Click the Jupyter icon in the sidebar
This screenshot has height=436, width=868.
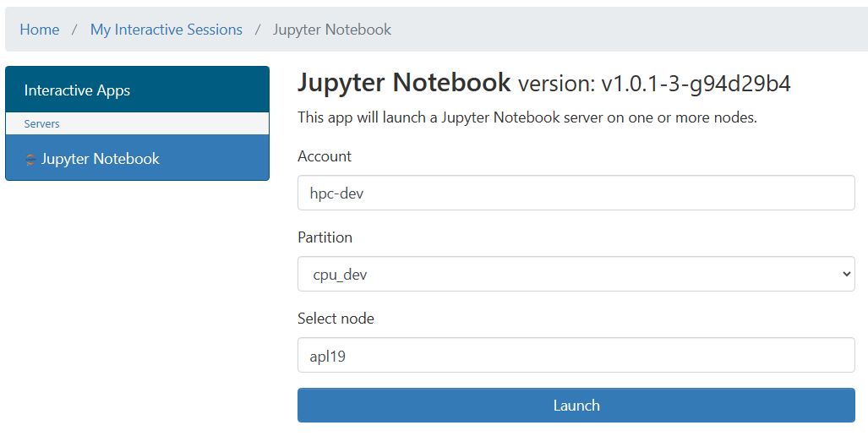(x=30, y=160)
